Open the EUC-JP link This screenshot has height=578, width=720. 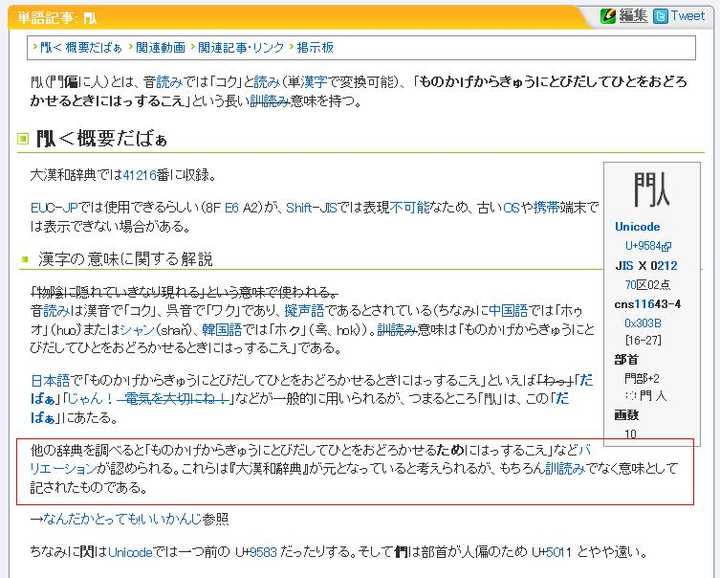click(x=54, y=208)
